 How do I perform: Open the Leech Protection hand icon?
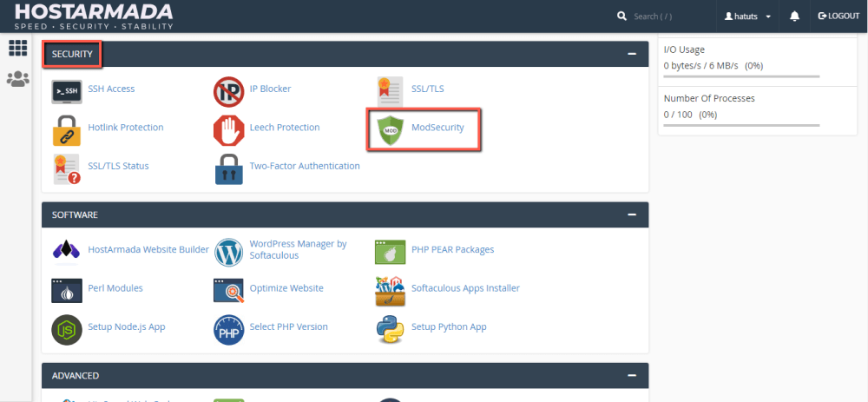(228, 131)
